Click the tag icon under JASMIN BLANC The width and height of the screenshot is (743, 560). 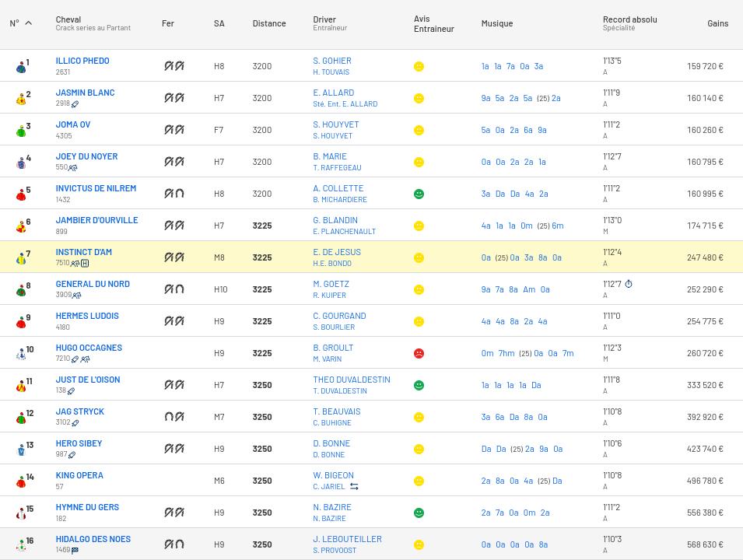click(75, 103)
